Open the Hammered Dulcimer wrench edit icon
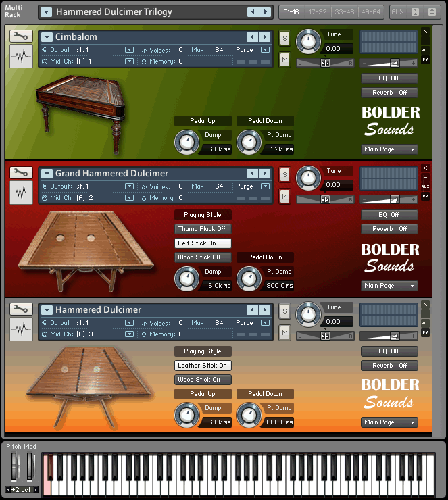This screenshot has width=448, height=500. pyautogui.click(x=21, y=309)
